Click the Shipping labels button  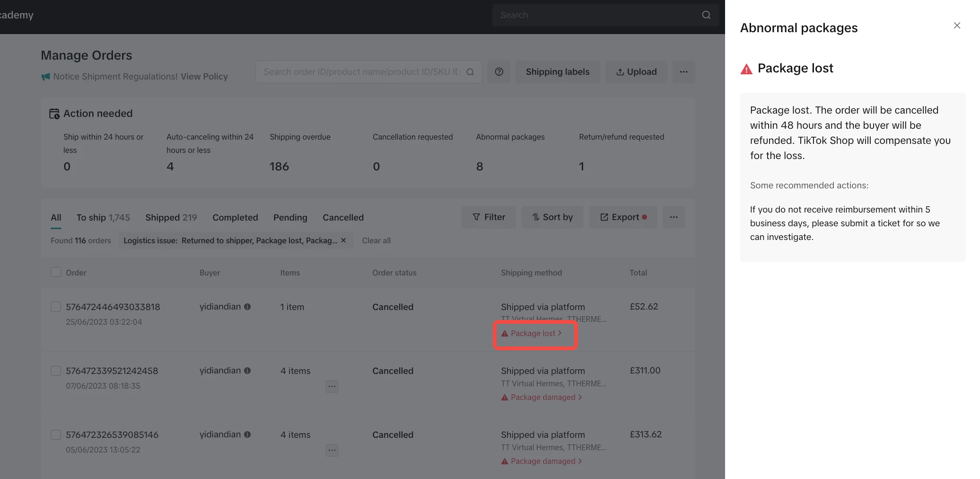click(557, 72)
